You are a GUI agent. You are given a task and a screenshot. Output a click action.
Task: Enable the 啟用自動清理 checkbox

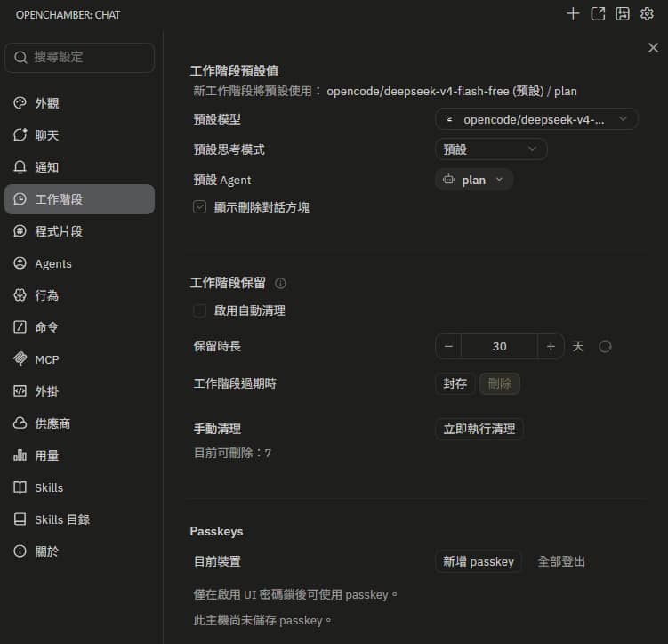[x=199, y=310]
